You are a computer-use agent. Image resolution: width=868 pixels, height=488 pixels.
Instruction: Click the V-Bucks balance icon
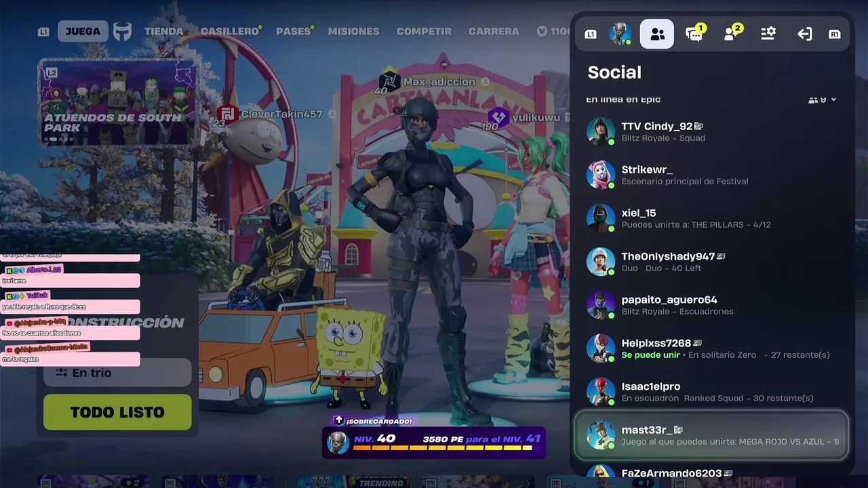[542, 31]
